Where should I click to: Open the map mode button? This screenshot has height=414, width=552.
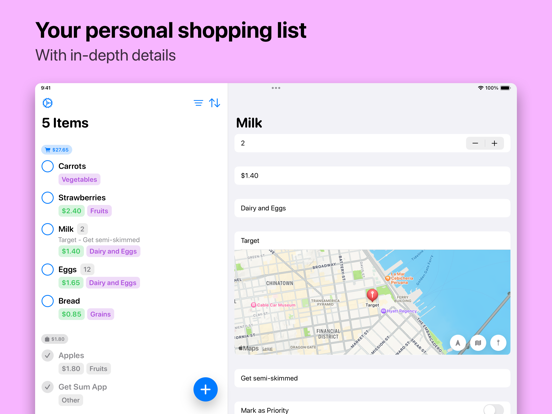(x=478, y=343)
